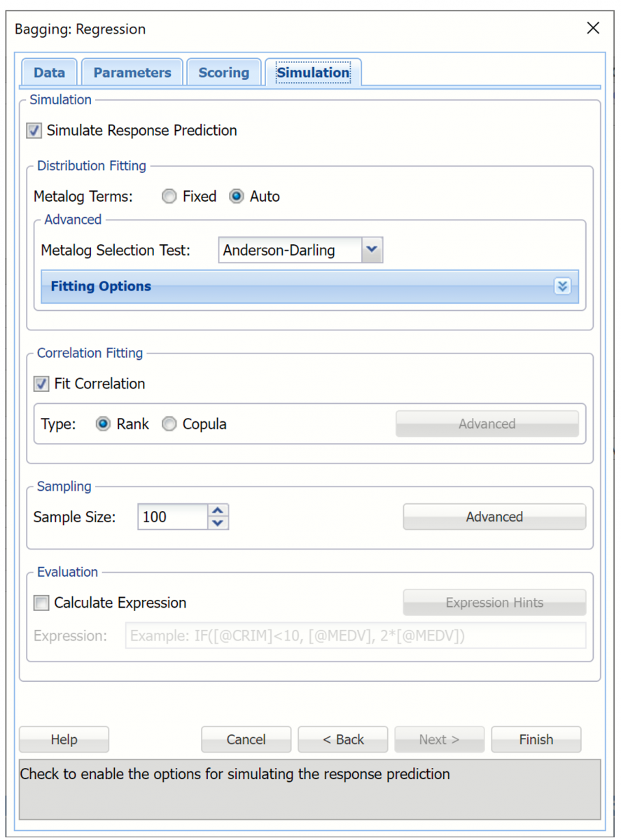621x840 pixels.
Task: Open the Parameters tab
Action: point(132,73)
